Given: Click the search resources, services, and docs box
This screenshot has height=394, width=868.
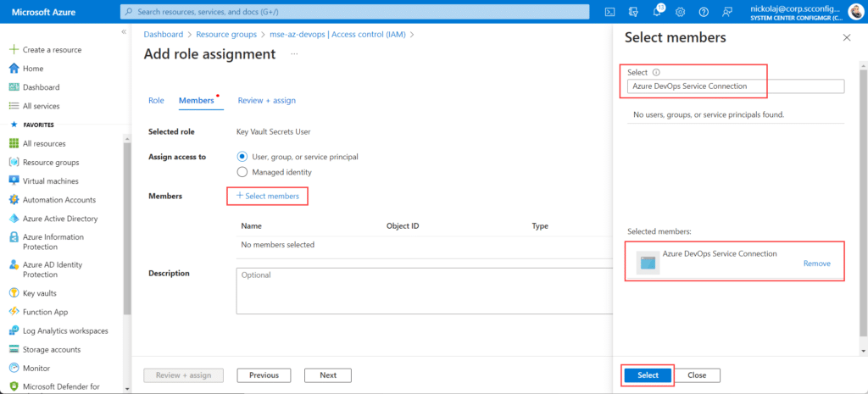Looking at the screenshot, I should [355, 12].
